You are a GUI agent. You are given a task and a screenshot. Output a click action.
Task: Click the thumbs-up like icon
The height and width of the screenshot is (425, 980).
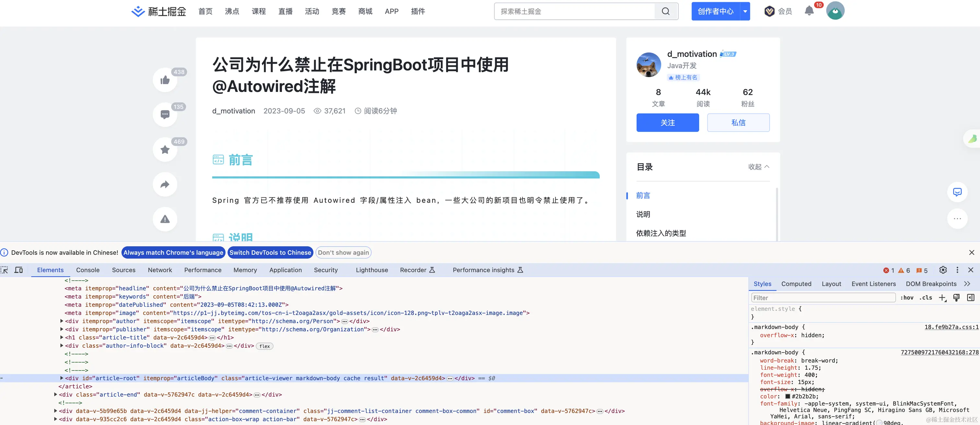165,80
